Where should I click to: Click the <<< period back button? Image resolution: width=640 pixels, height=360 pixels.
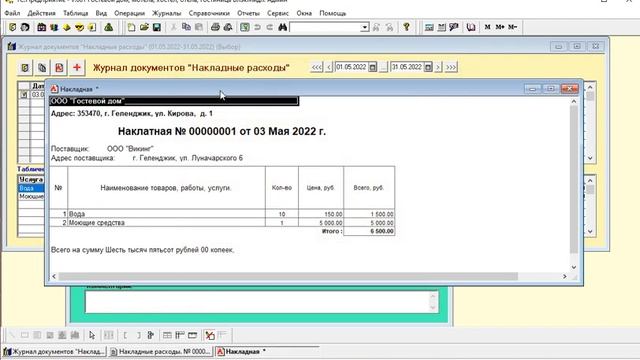click(317, 67)
